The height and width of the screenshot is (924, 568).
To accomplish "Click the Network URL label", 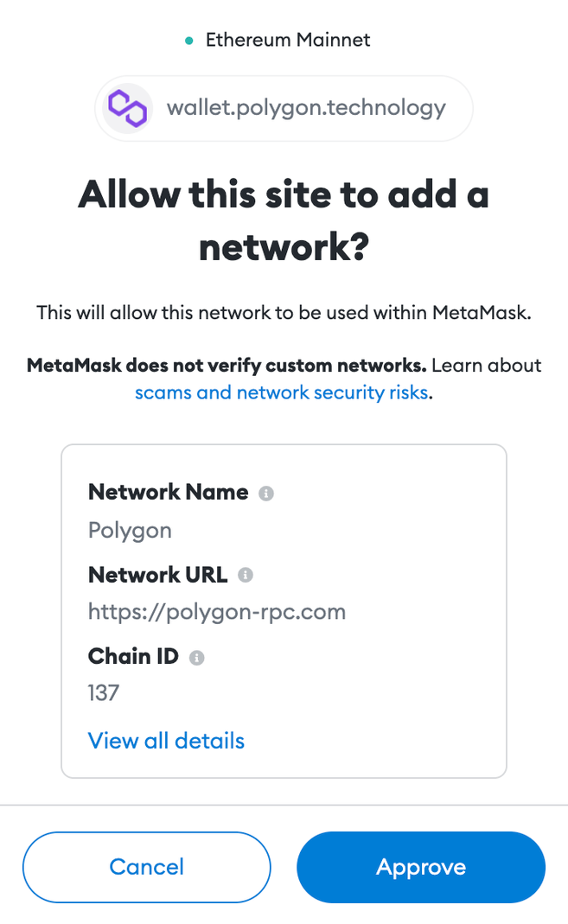I will [157, 574].
